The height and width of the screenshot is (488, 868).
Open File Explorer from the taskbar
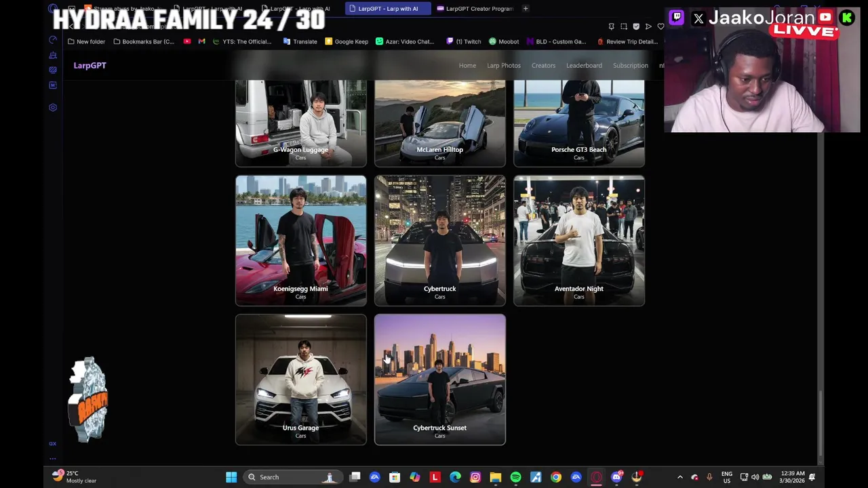point(496,477)
